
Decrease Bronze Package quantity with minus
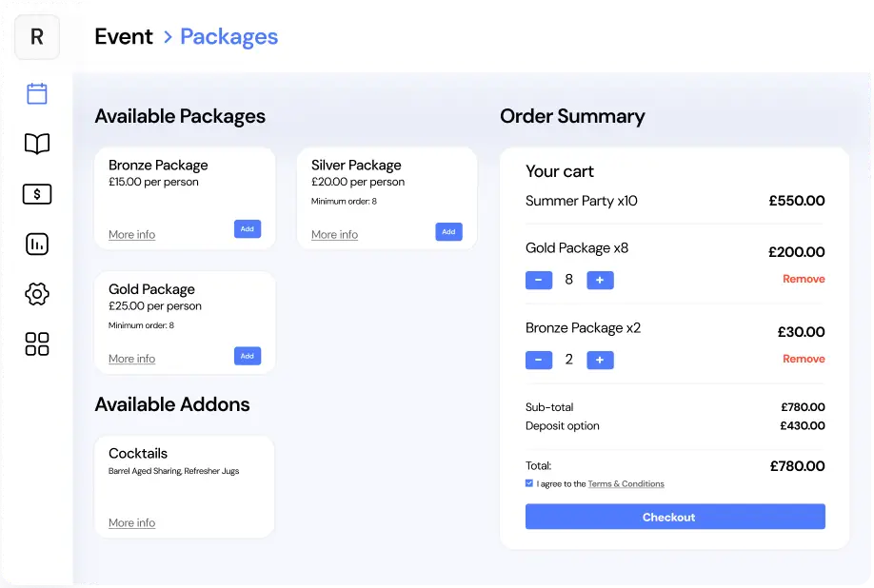538,360
